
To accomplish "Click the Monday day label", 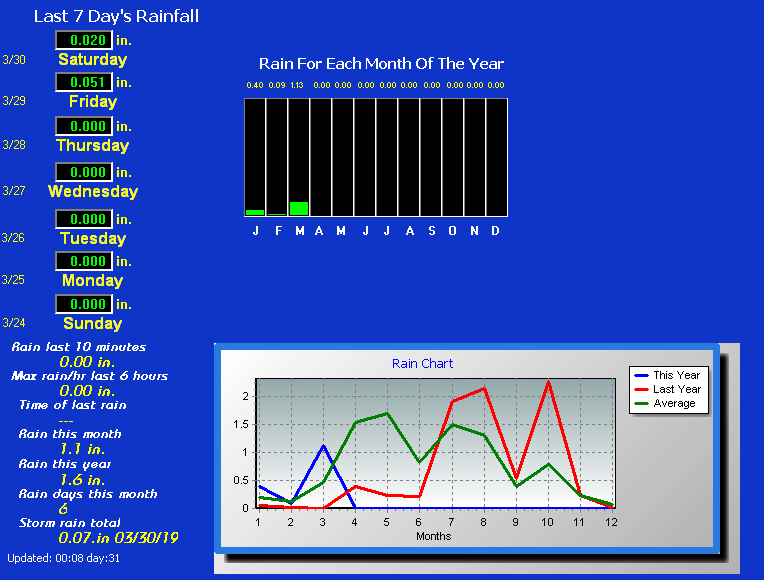I will click(93, 280).
